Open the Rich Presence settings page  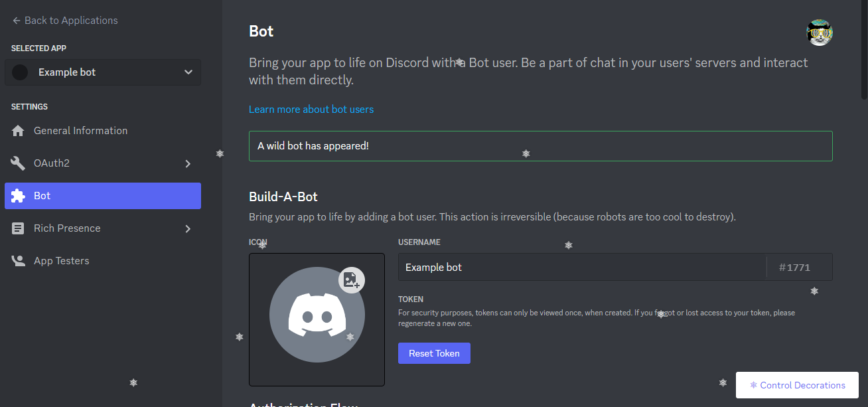[x=103, y=228]
